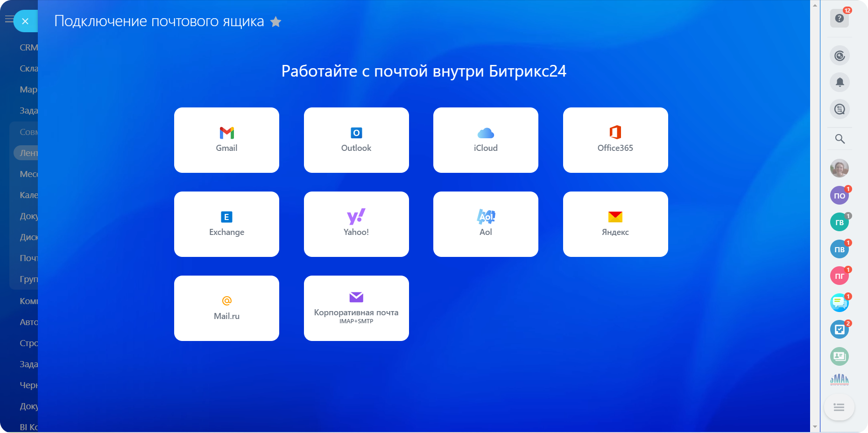Viewport: 868px width, 433px height.
Task: Open chat with contact ПО
Action: (840, 195)
